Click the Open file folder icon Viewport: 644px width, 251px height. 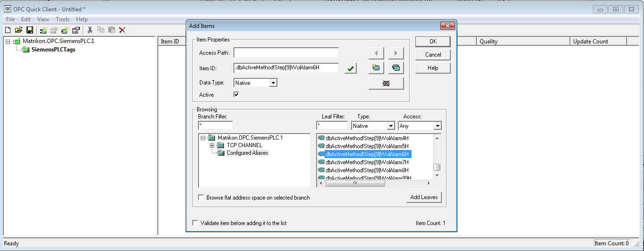click(x=18, y=30)
